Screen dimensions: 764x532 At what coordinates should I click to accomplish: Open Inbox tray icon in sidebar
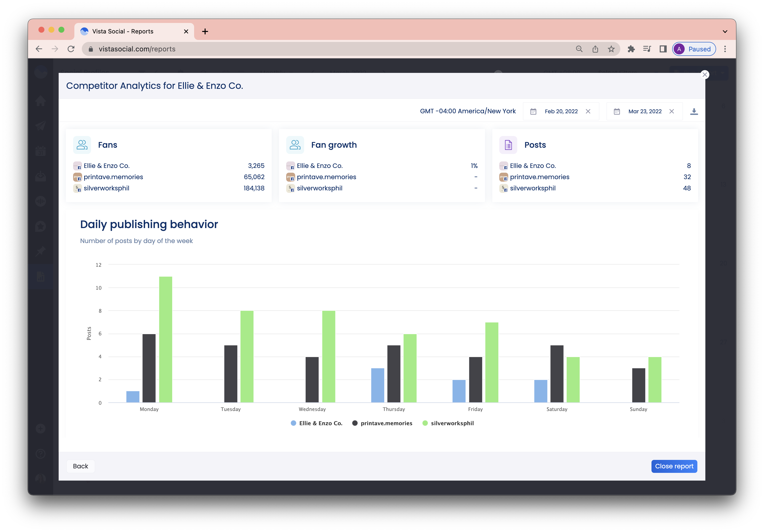point(41,176)
